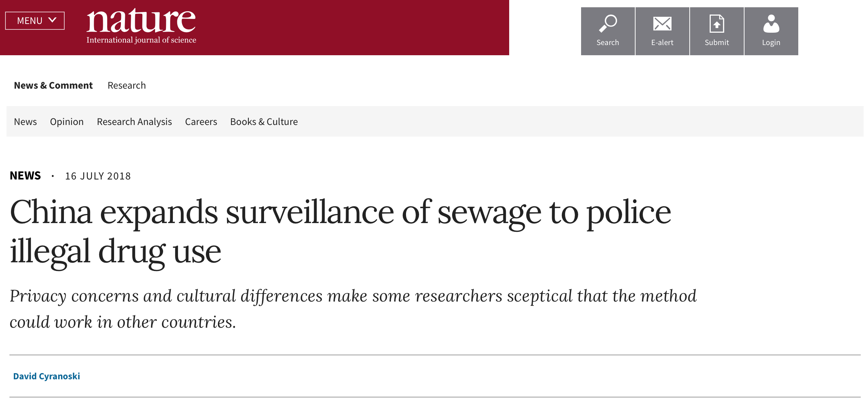Click the 16 July 2018 date
Viewport: 868px width, 404px height.
tap(98, 176)
